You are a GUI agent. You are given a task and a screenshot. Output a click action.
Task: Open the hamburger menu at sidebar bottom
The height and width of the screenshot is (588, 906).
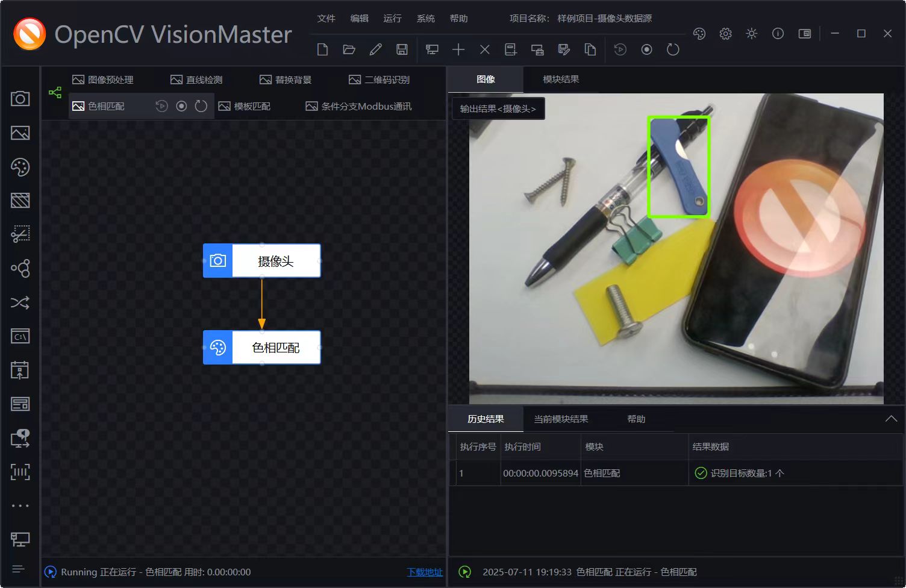coord(19,568)
